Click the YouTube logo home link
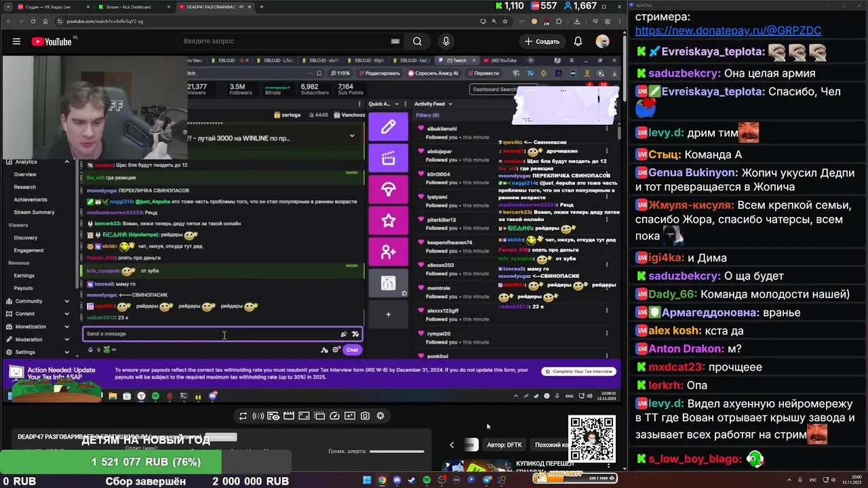The width and height of the screenshot is (868, 488). (x=52, y=41)
